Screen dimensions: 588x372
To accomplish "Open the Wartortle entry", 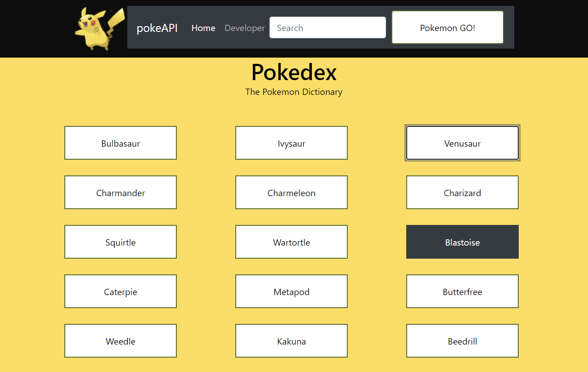I will tap(292, 242).
